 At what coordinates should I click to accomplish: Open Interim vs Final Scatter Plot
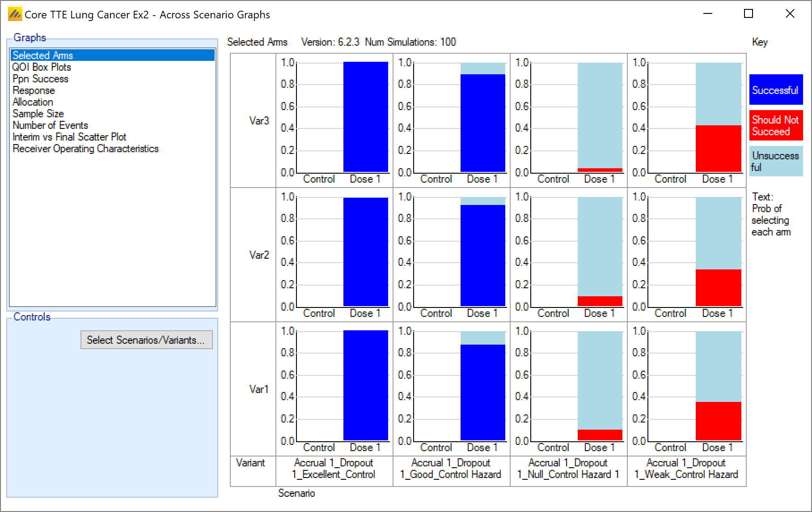(x=69, y=137)
